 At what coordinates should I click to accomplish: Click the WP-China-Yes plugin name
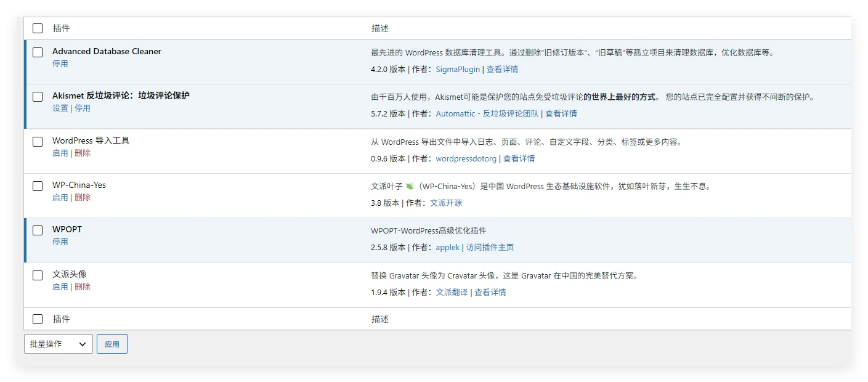coord(79,185)
